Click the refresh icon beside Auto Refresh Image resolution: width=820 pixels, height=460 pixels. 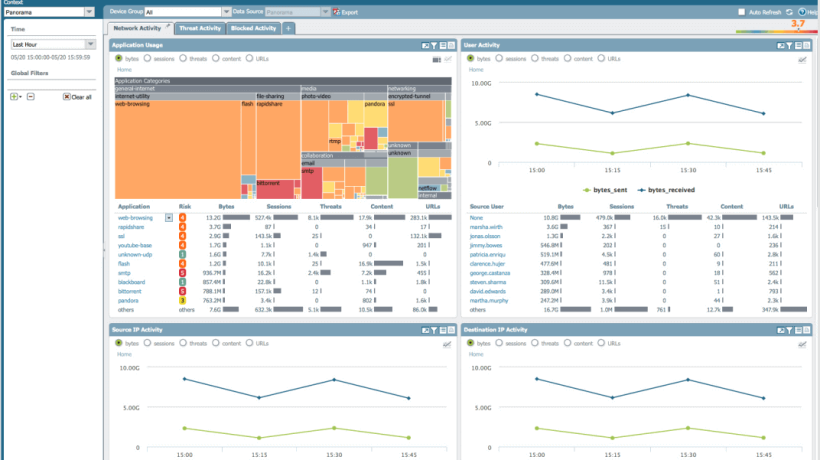click(x=789, y=12)
